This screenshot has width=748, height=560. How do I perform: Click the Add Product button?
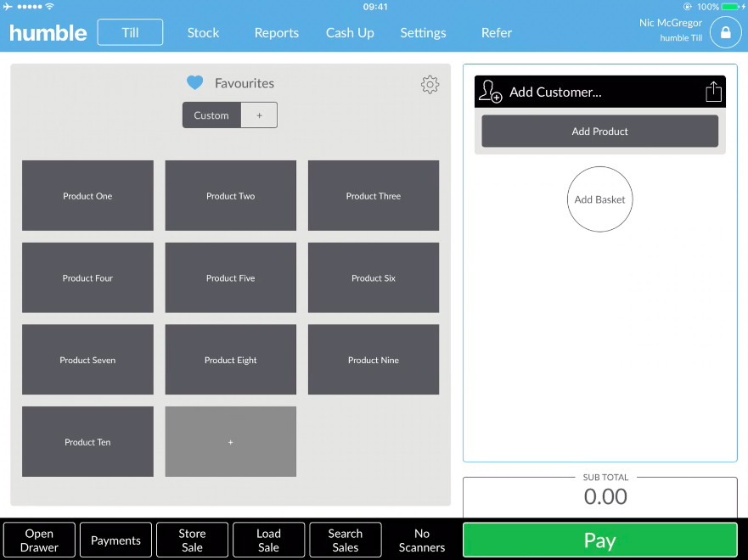coord(599,131)
